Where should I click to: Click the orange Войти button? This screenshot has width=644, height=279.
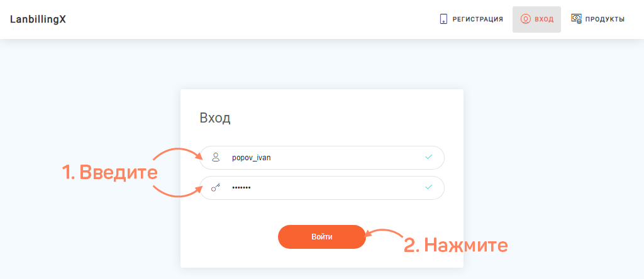[x=322, y=237]
